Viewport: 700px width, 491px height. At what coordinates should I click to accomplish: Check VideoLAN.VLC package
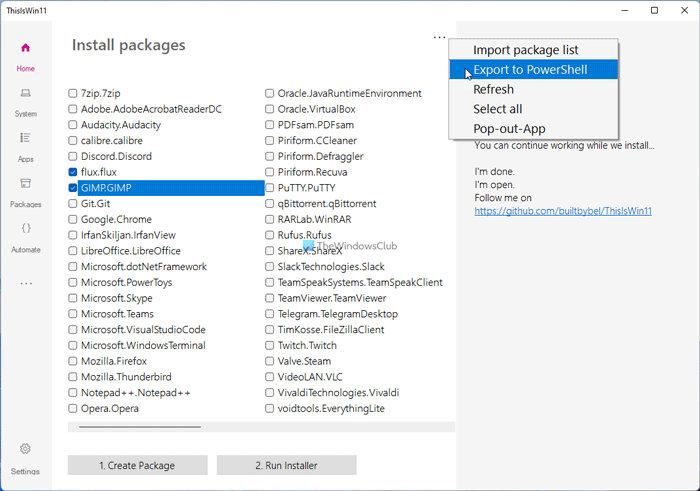(x=269, y=377)
